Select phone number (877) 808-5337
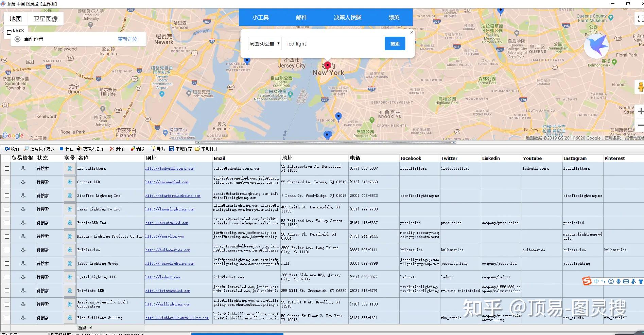This screenshot has height=335, width=644. pyautogui.click(x=364, y=168)
